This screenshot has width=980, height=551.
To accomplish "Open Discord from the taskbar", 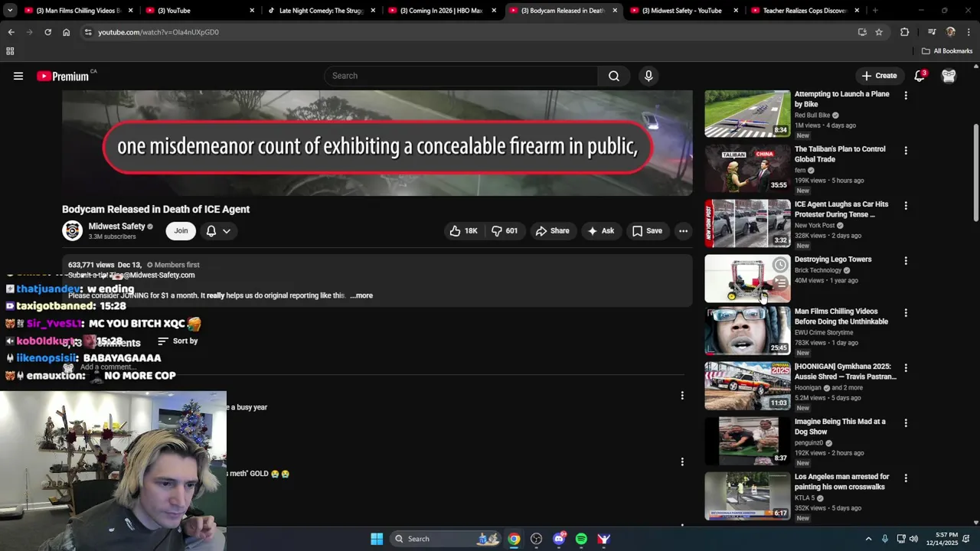I will point(559,539).
